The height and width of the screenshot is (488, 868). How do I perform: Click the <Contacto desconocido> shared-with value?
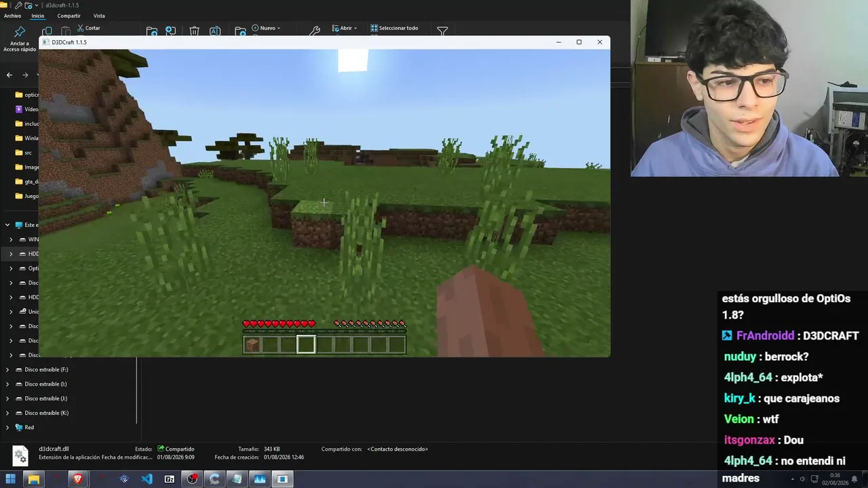[x=397, y=449]
